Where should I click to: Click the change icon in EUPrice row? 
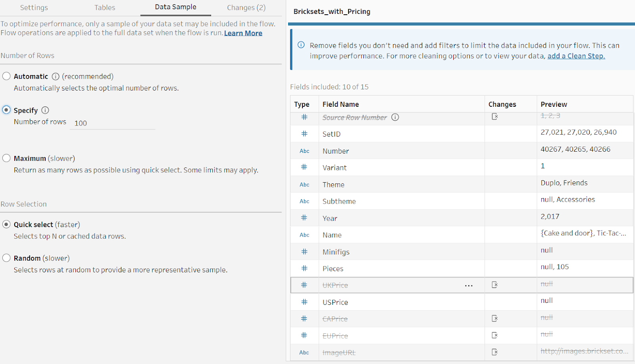coord(495,335)
